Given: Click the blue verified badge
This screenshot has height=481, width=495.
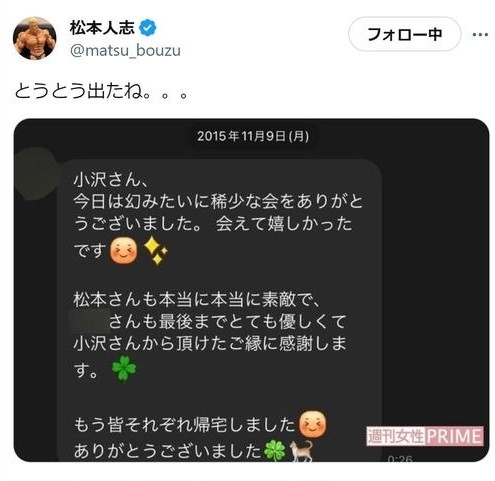Looking at the screenshot, I should tap(147, 28).
